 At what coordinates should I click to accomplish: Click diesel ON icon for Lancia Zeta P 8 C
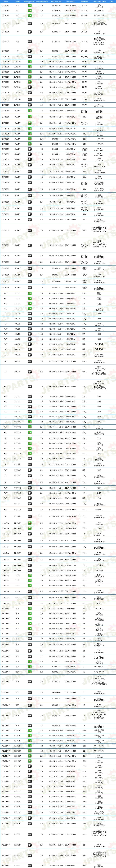[30, 604]
